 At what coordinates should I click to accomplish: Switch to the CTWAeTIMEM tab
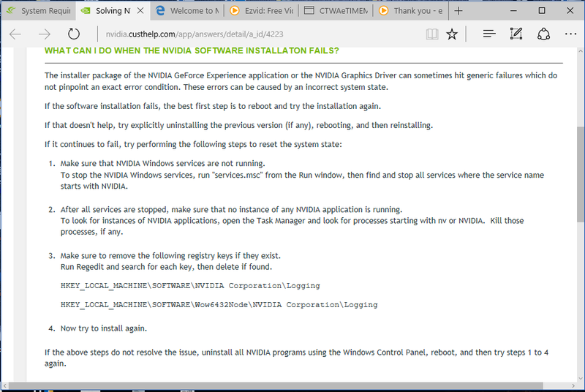(336, 11)
